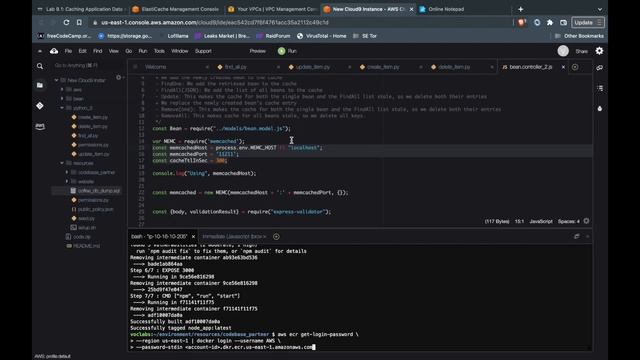Open the Edit menu
The width and height of the screenshot is (640, 360).
(82, 51)
